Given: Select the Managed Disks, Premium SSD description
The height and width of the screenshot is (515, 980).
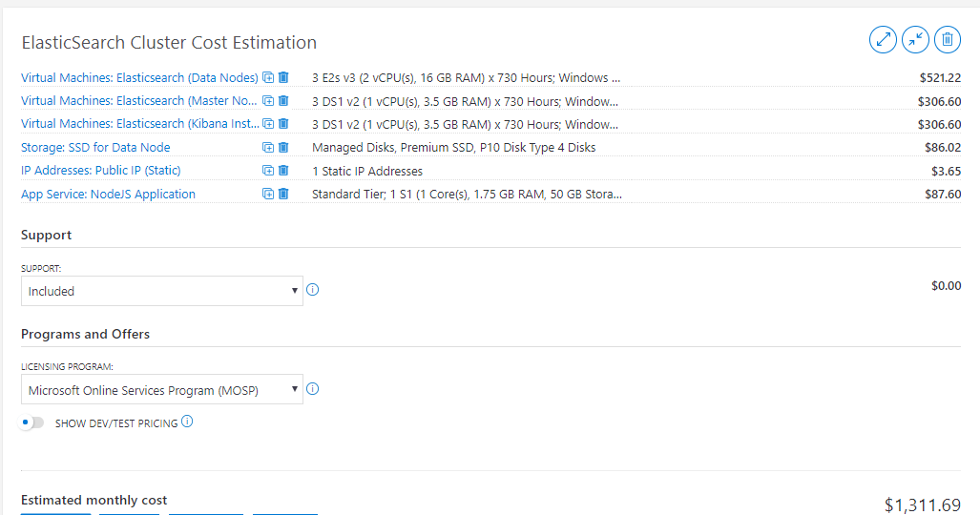Looking at the screenshot, I should point(454,148).
